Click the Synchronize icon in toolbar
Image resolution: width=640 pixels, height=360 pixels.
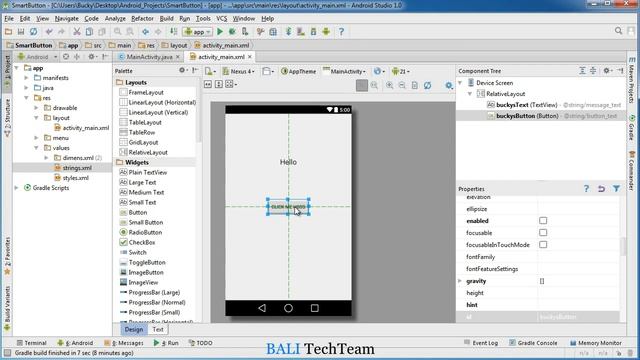pos(33,31)
